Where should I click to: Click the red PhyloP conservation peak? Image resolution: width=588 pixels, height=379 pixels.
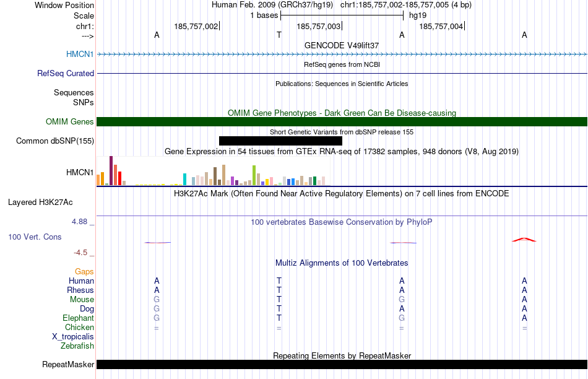(524, 240)
